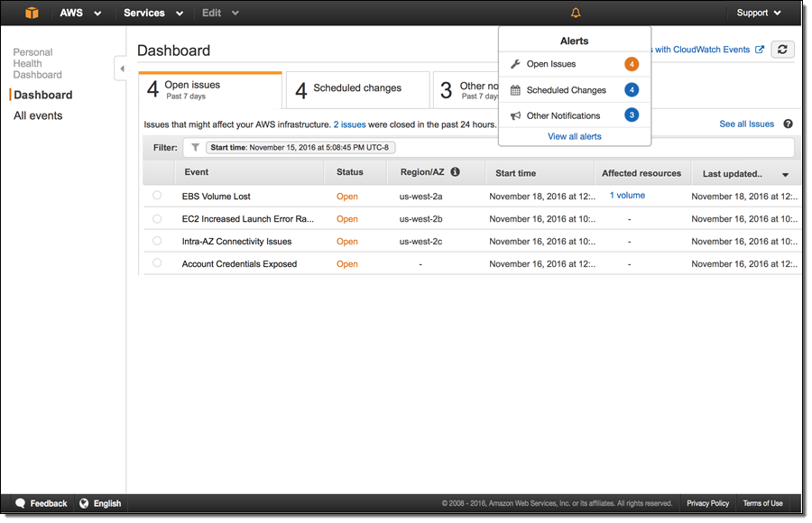Select Account Credentials Exposed radio button

click(157, 263)
